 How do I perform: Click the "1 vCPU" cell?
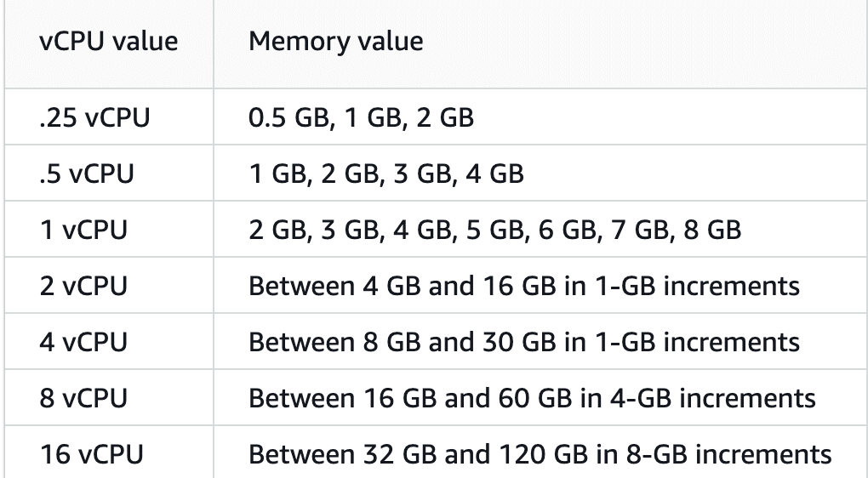click(83, 230)
